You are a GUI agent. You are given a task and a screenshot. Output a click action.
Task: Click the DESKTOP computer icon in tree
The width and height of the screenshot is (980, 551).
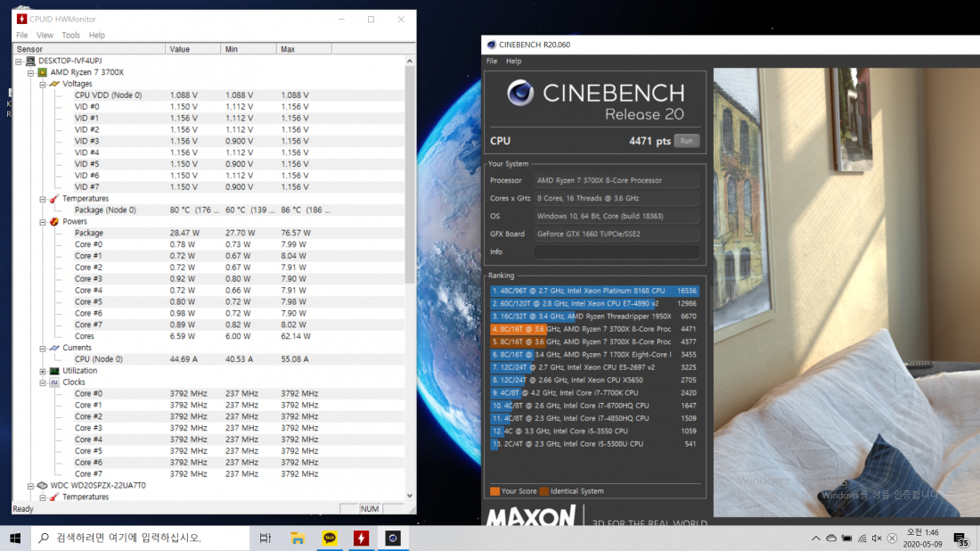(x=30, y=62)
